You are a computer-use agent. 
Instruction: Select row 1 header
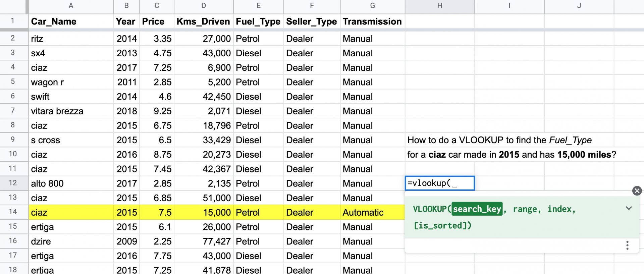point(13,21)
